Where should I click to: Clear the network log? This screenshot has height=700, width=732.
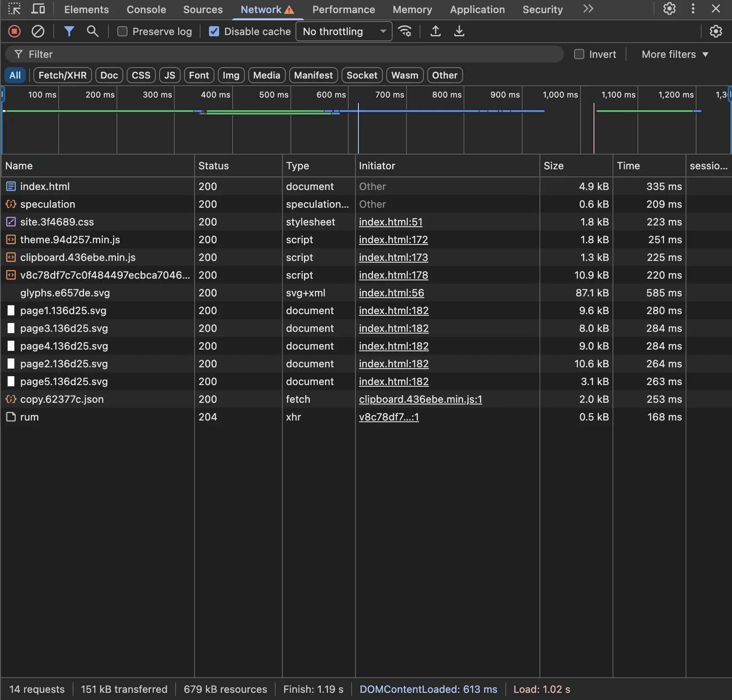coord(38,31)
